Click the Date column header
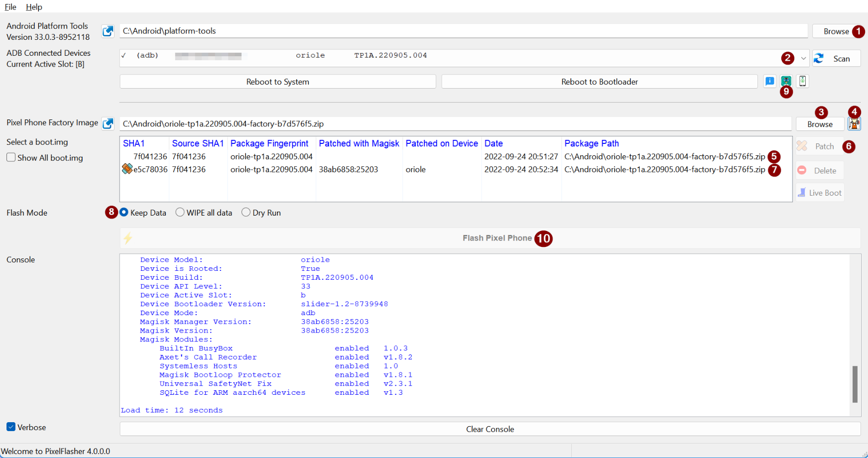This screenshot has height=458, width=868. 521,143
